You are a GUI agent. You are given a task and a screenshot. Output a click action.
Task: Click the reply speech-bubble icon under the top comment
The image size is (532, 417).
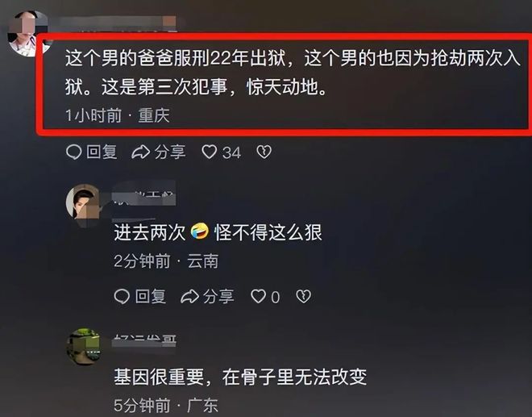click(x=73, y=152)
